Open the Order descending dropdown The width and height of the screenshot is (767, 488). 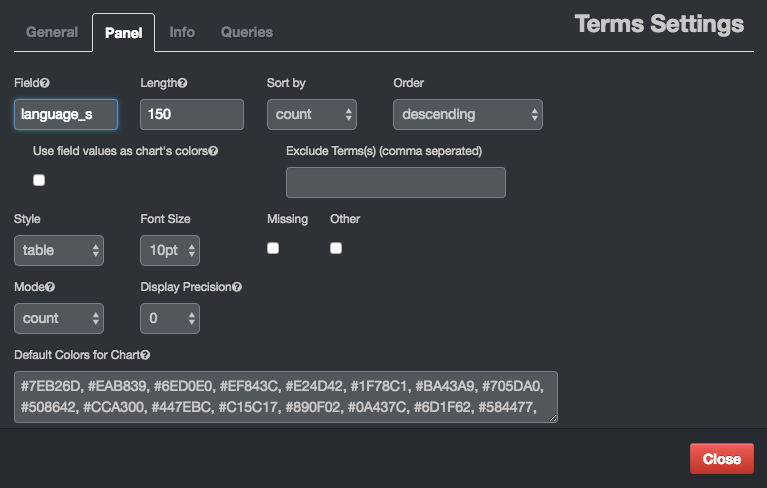[x=467, y=114]
